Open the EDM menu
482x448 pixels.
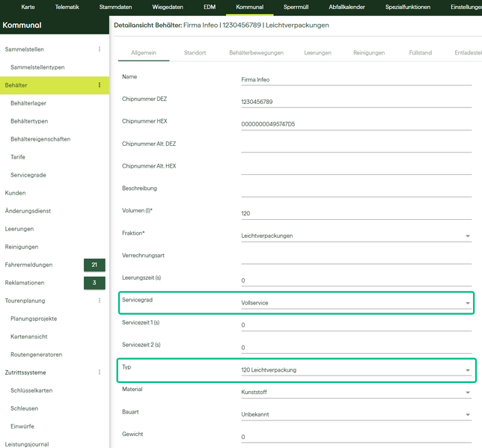click(x=210, y=7)
